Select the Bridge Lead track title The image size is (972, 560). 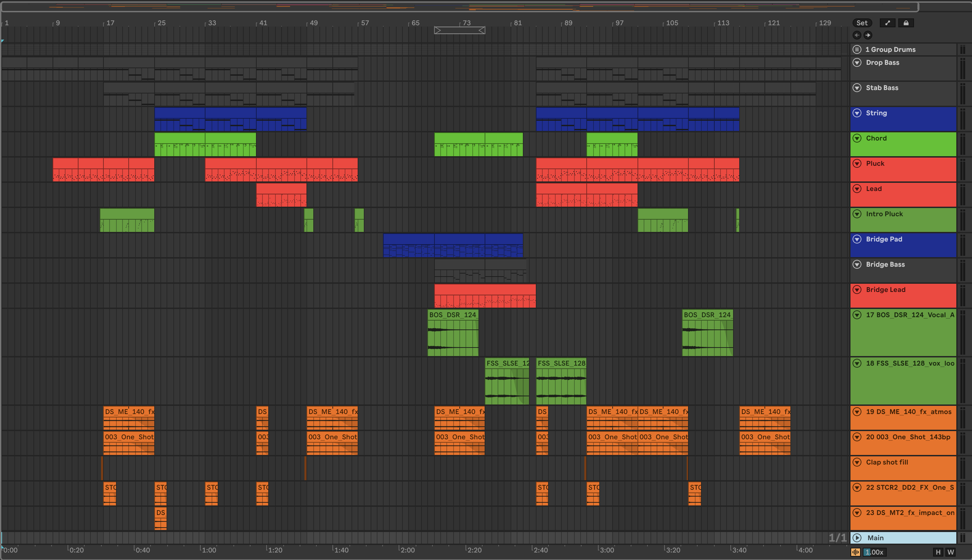tap(885, 290)
